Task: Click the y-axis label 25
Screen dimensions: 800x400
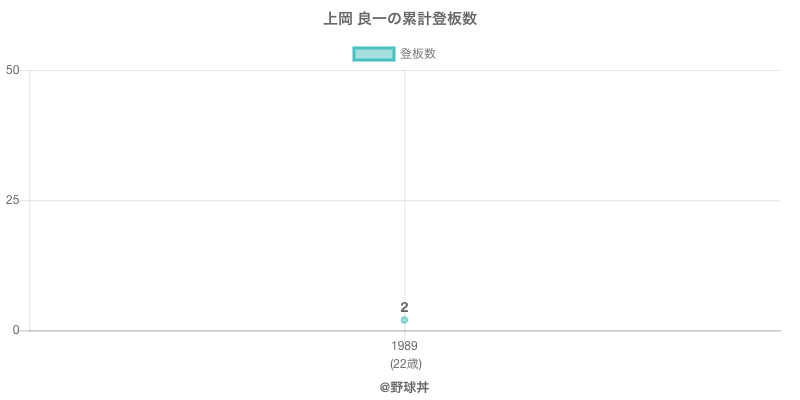Action: [x=12, y=200]
